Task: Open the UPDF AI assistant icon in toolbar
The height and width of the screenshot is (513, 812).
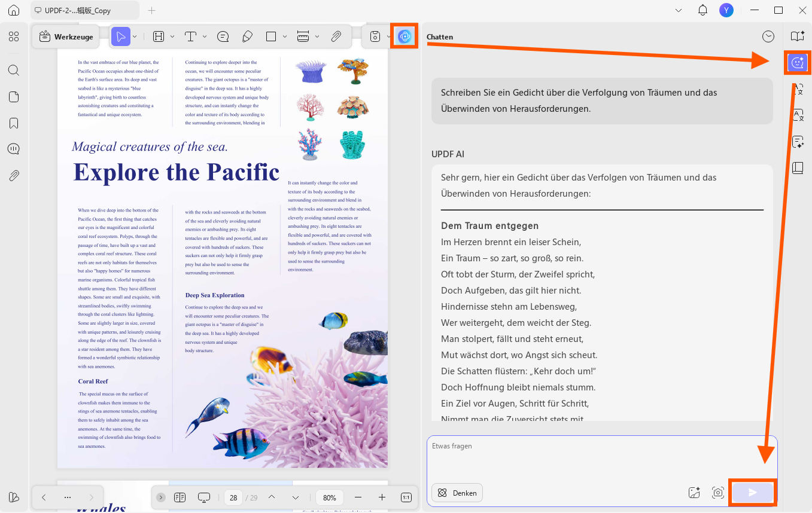Action: pos(405,36)
